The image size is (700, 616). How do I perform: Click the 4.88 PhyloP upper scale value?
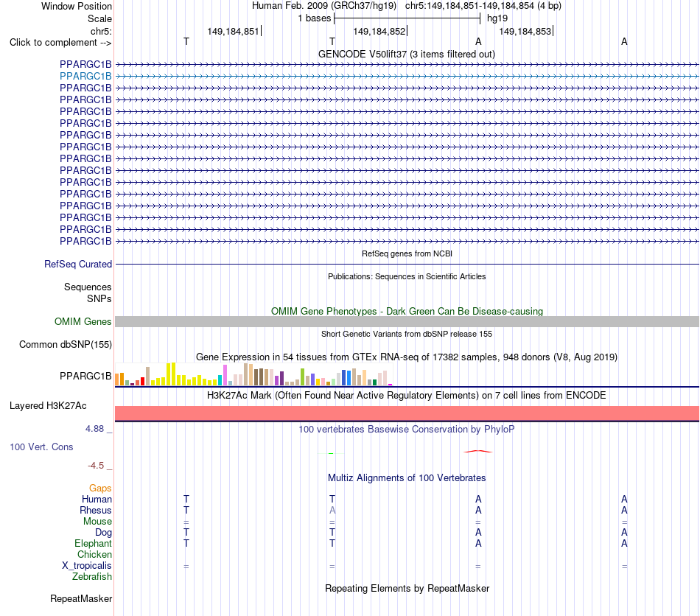click(x=94, y=429)
